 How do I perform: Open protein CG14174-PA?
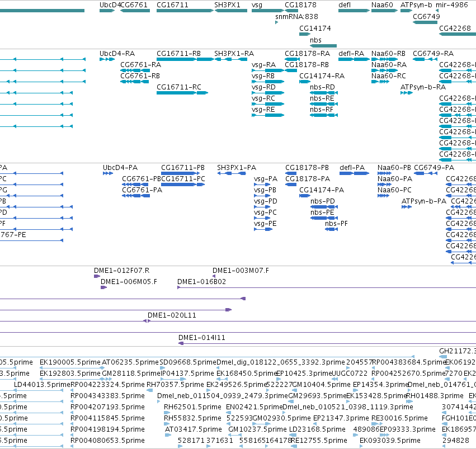[322, 190]
